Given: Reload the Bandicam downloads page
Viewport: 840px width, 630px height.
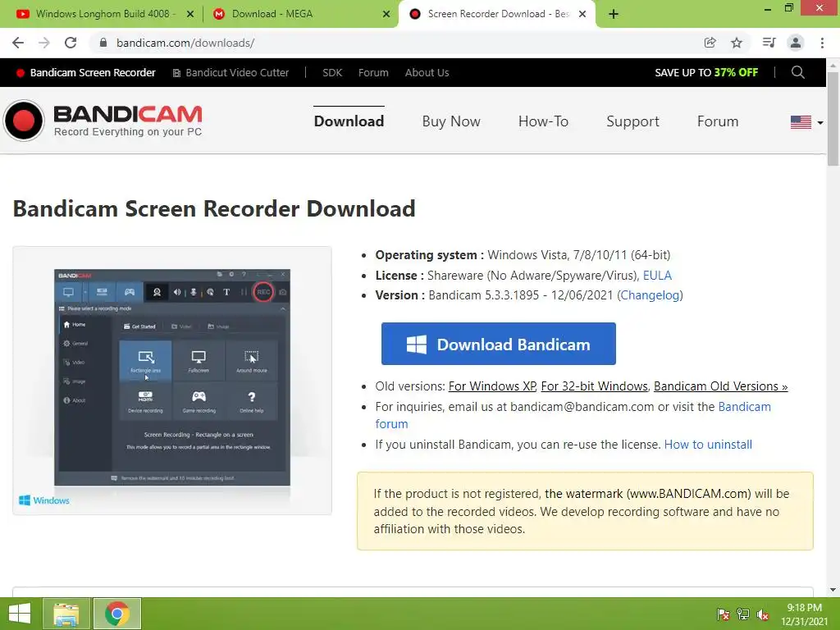Looking at the screenshot, I should click(71, 43).
